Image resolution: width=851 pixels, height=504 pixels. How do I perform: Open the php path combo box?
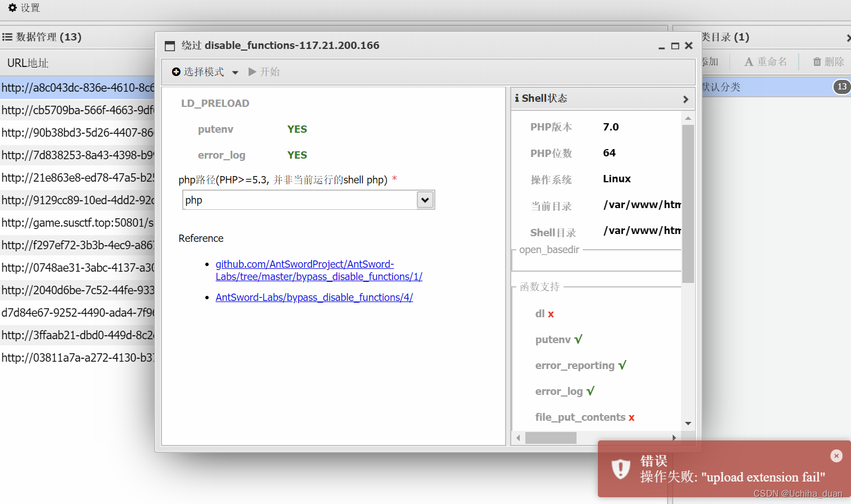click(425, 200)
